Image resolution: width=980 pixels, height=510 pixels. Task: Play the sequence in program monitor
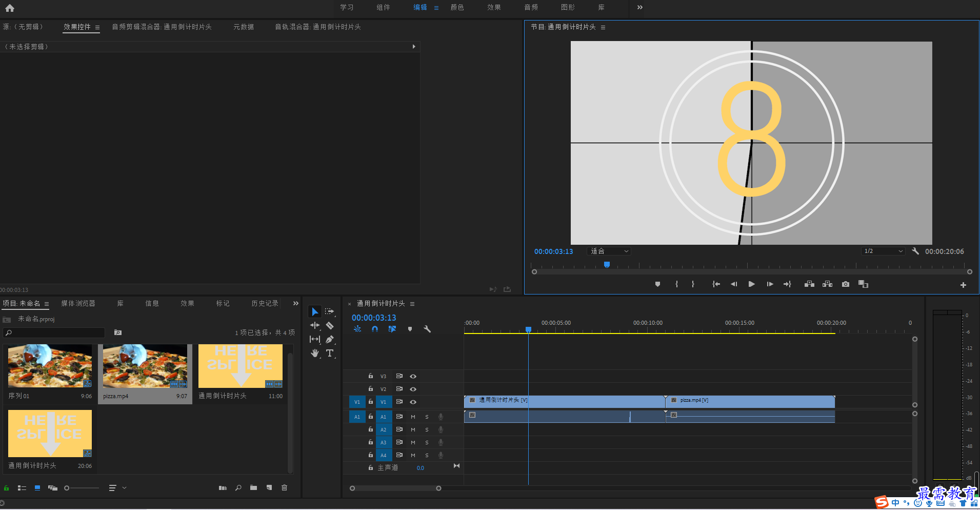point(751,284)
